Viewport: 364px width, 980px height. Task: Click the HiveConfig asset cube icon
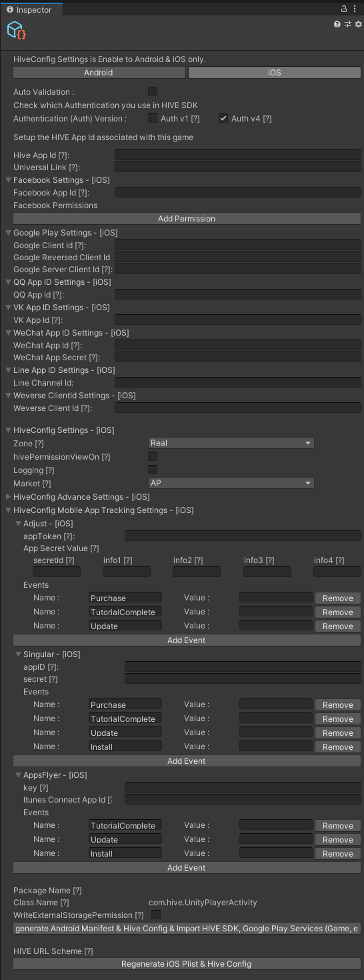(x=16, y=31)
